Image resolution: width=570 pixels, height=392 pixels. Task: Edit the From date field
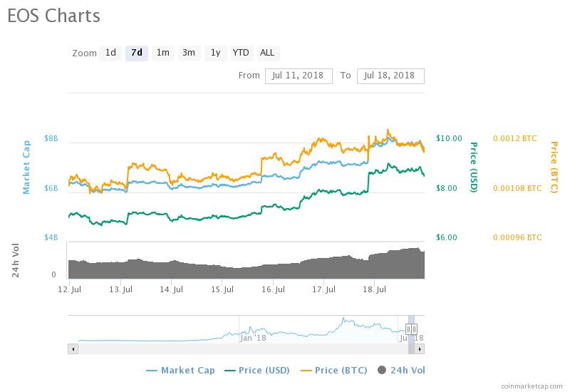tap(299, 76)
